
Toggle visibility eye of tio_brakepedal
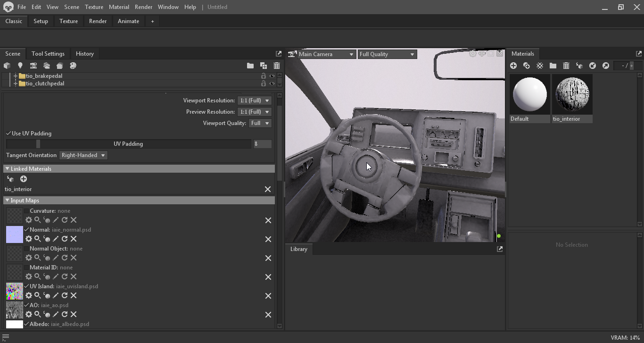272,76
